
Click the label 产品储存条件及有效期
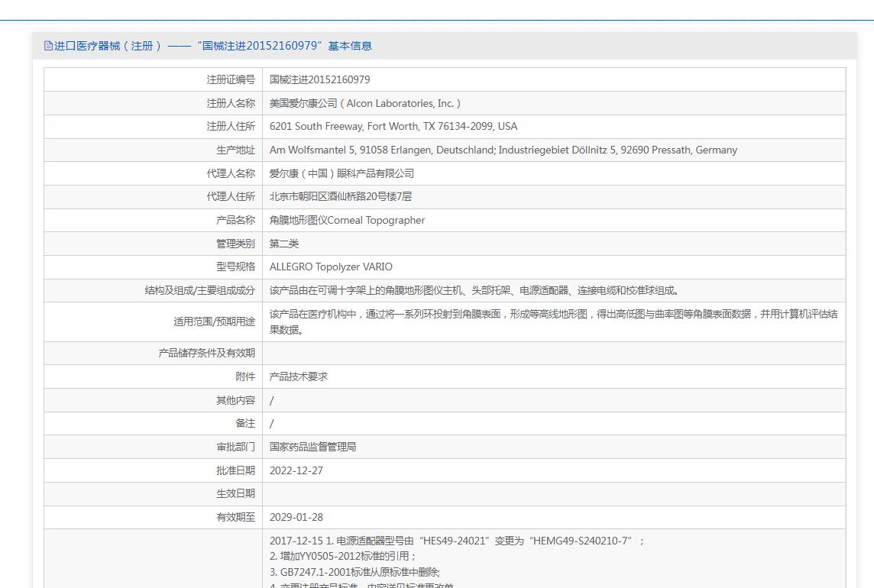pos(207,353)
